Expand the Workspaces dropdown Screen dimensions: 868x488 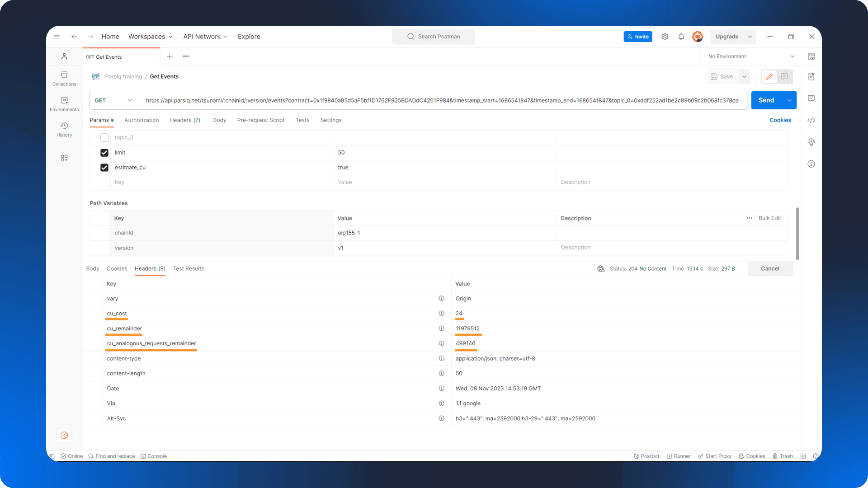pyautogui.click(x=151, y=37)
